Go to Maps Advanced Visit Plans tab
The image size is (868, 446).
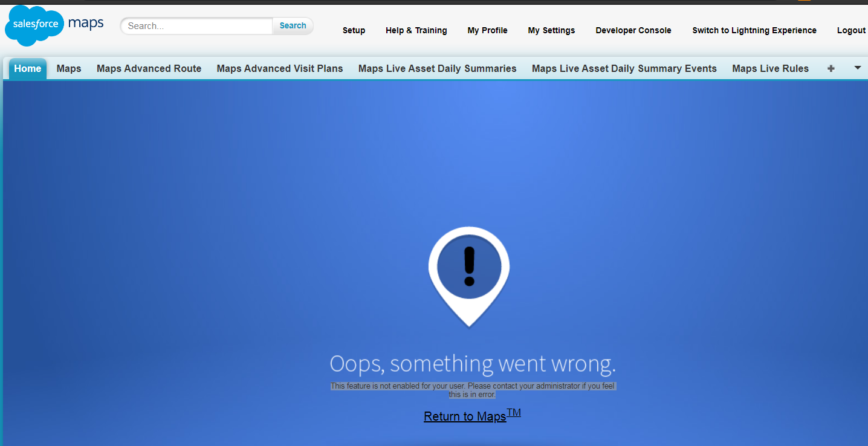(280, 69)
